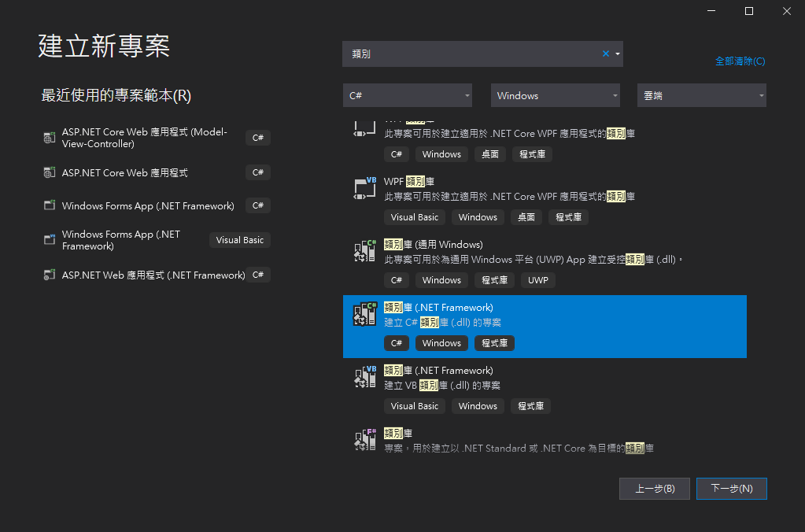Screen dimensions: 805x532
Task: Click the 下一步(N) button
Action: point(732,489)
